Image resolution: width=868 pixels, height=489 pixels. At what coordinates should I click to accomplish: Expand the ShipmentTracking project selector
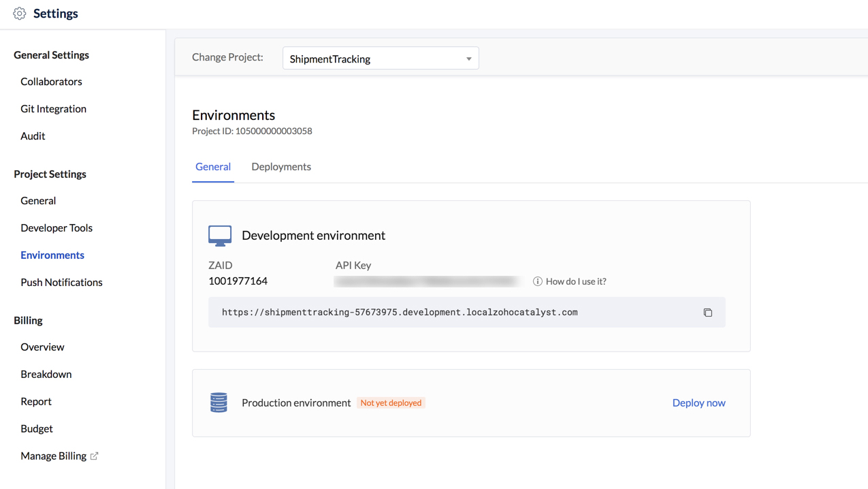pyautogui.click(x=380, y=58)
